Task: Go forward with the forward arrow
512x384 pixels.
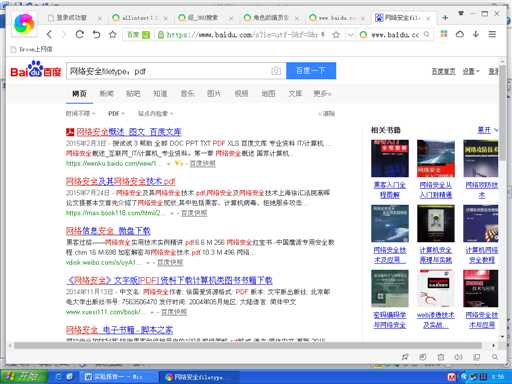Action: click(64, 34)
